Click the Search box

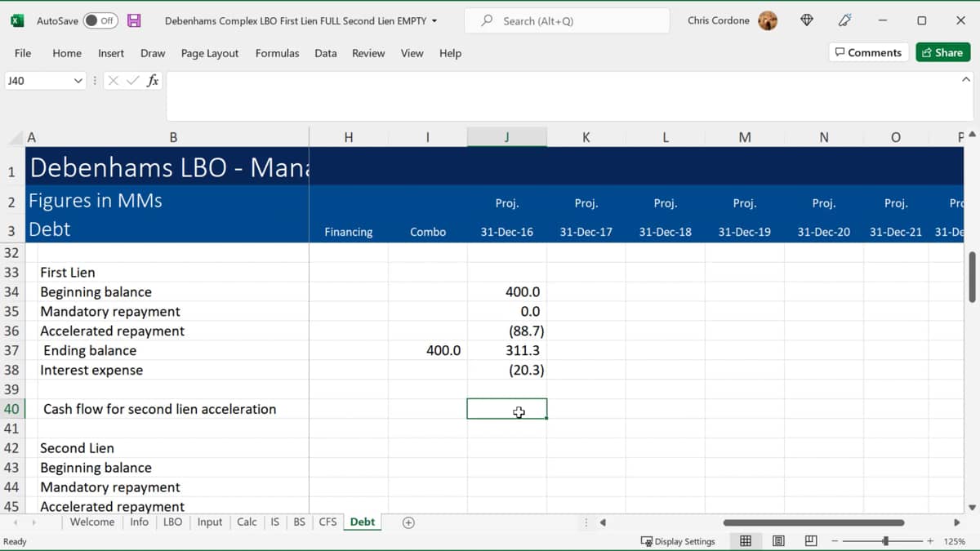tap(567, 20)
